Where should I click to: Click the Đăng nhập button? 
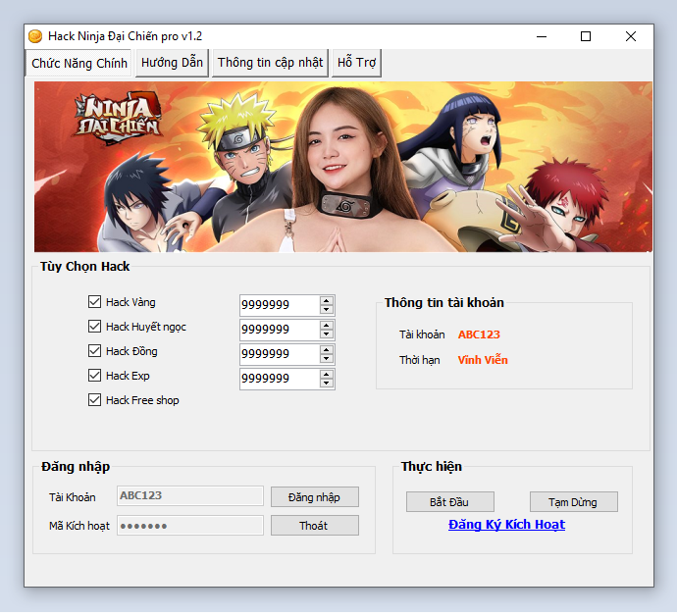click(x=314, y=497)
